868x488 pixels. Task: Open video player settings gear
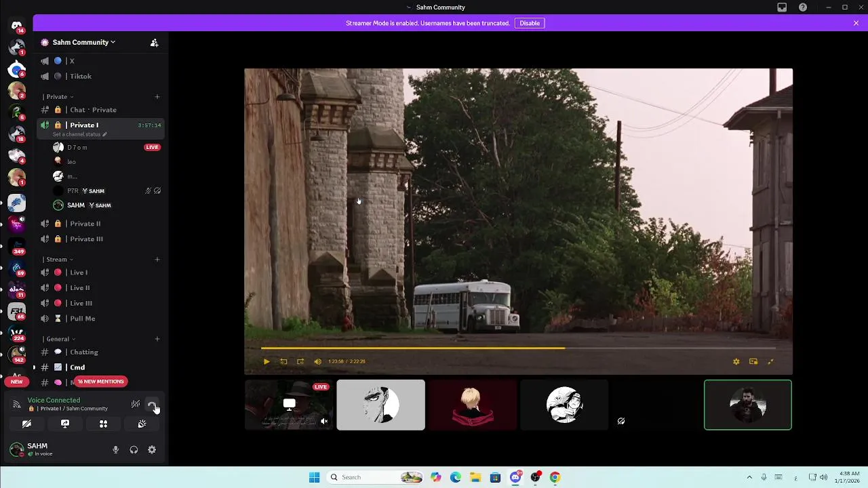coord(736,361)
